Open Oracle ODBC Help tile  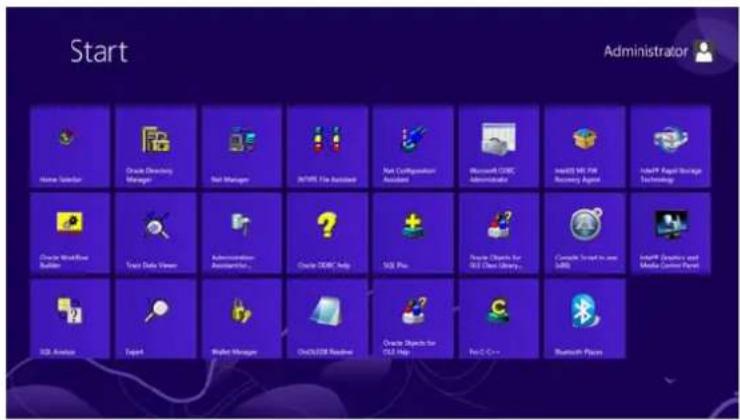click(328, 233)
